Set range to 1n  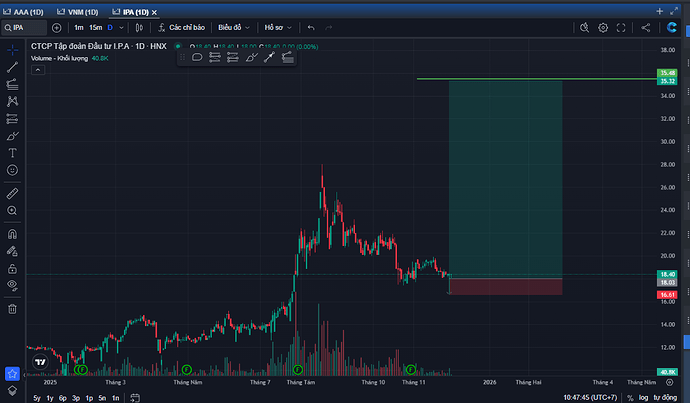115,398
